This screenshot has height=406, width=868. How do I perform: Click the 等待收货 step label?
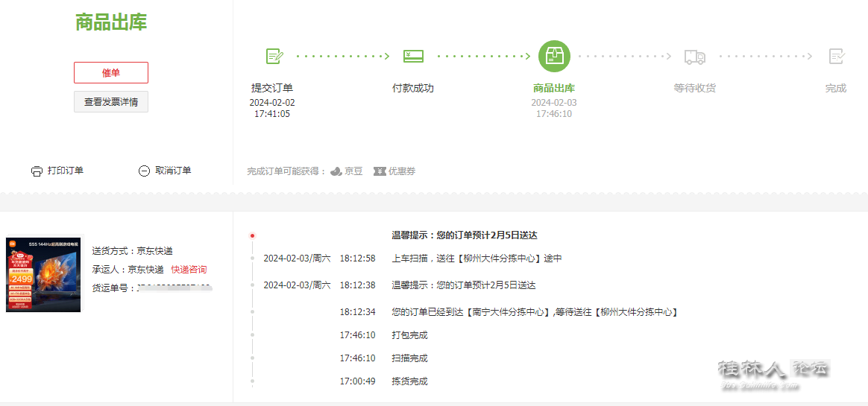coord(695,88)
